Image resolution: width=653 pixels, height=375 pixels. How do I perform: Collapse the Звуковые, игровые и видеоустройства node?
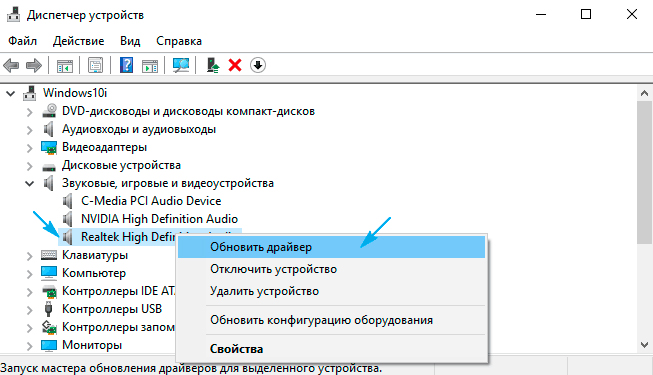coord(29,183)
